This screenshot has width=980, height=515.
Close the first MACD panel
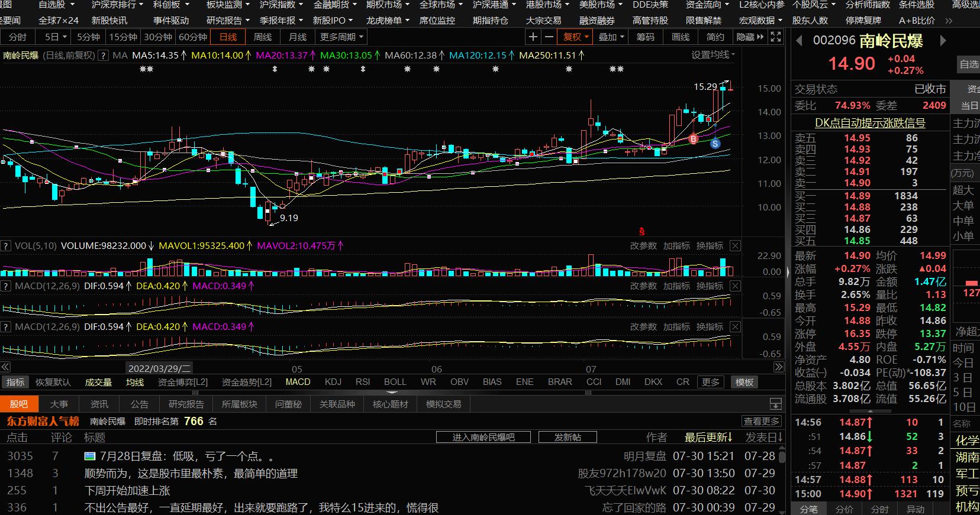[x=735, y=286]
